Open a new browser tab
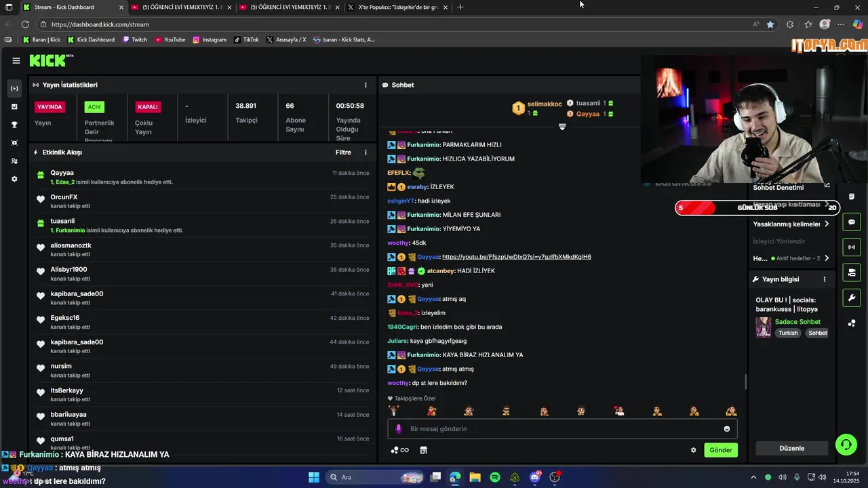Screen dimensions: 868x488 coord(460,7)
